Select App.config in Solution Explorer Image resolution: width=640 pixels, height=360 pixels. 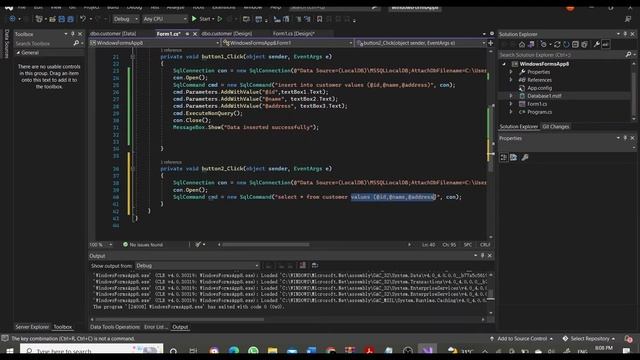coord(539,88)
